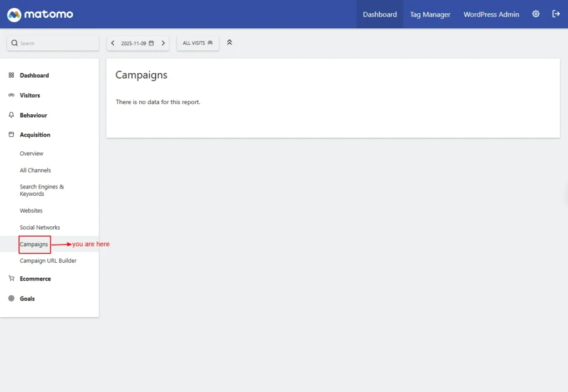Go to previous date with left arrow
568x392 pixels.
pos(113,43)
